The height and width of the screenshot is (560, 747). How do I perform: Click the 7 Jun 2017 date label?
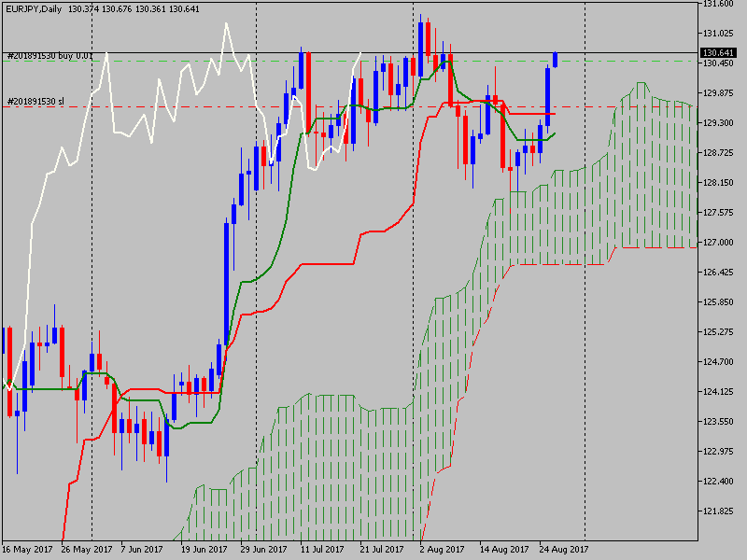[142, 550]
